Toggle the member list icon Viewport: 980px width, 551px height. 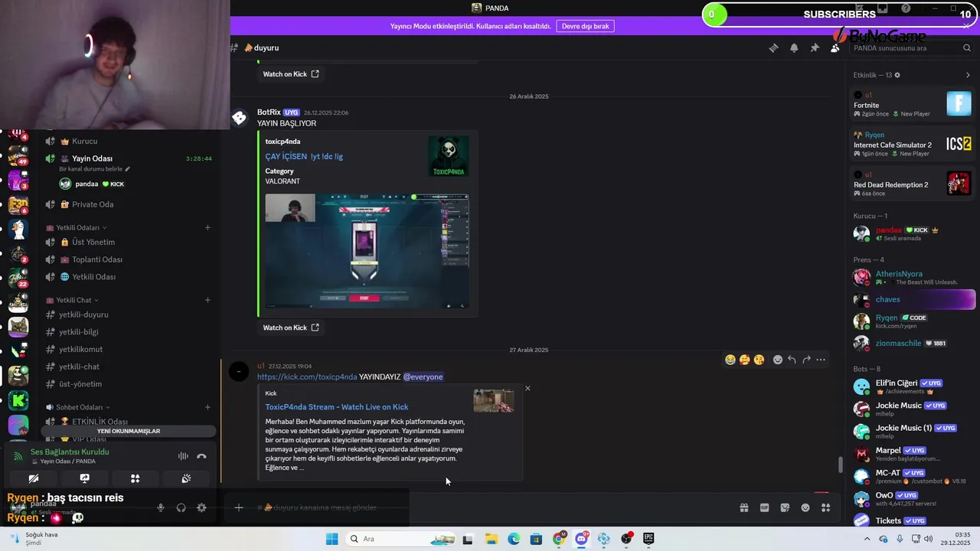tap(835, 47)
